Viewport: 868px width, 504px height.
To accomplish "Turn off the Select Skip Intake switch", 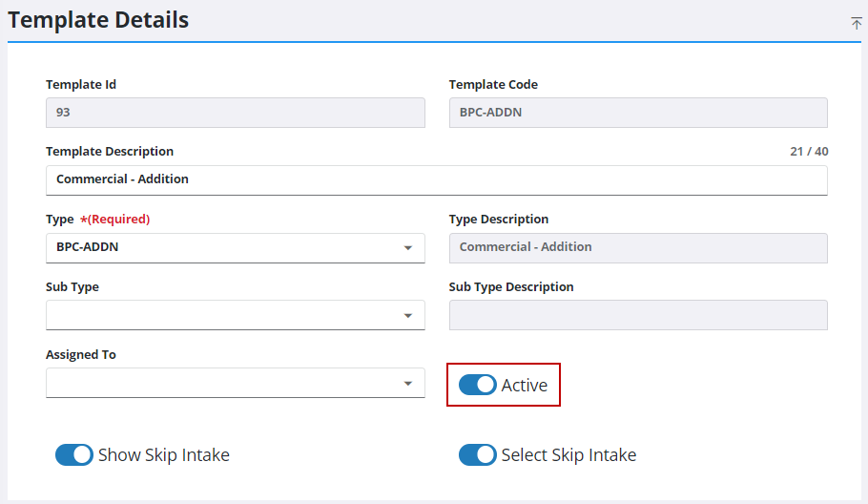I will pos(477,454).
